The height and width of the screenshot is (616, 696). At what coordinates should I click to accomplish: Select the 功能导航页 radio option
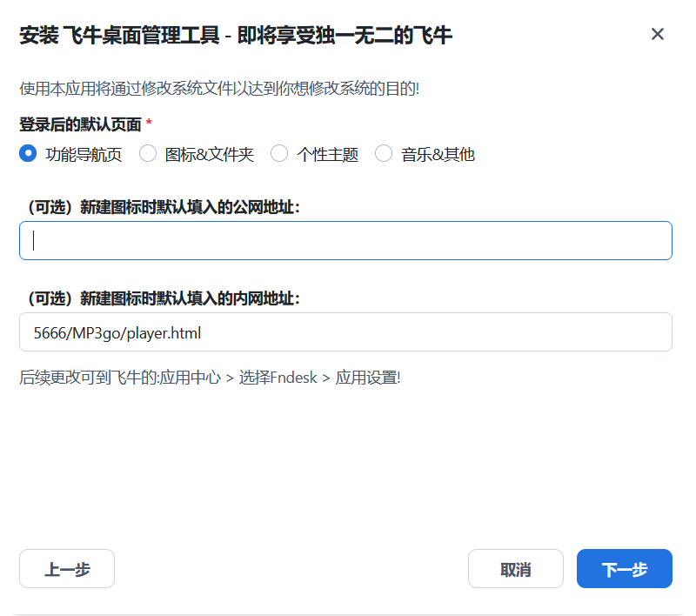pos(28,153)
